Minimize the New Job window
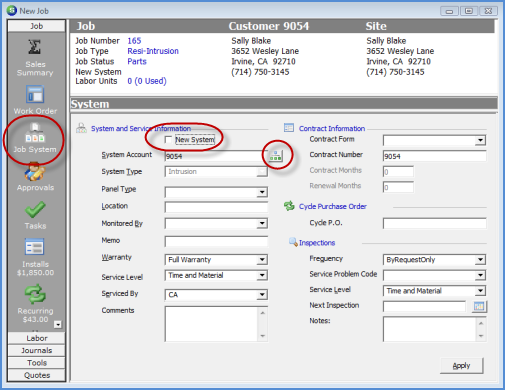The height and width of the screenshot is (390, 505). (449, 11)
